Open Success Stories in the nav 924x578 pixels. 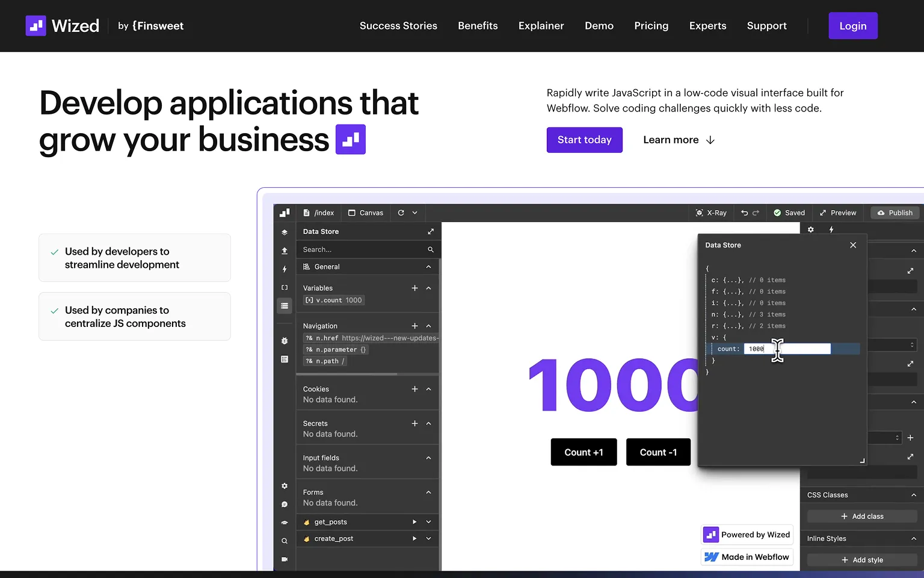[x=398, y=26]
